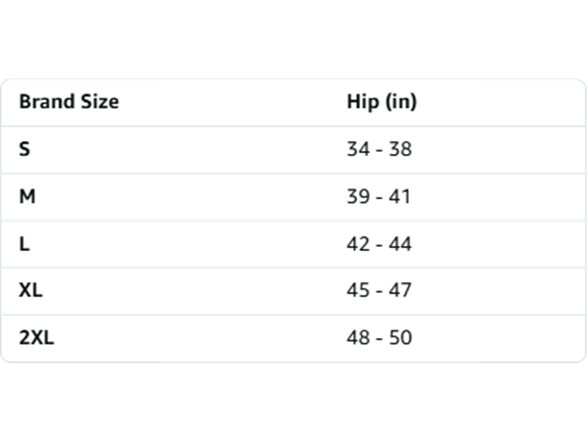The height and width of the screenshot is (441, 588).
Task: Select the XL size label
Action: (31, 290)
